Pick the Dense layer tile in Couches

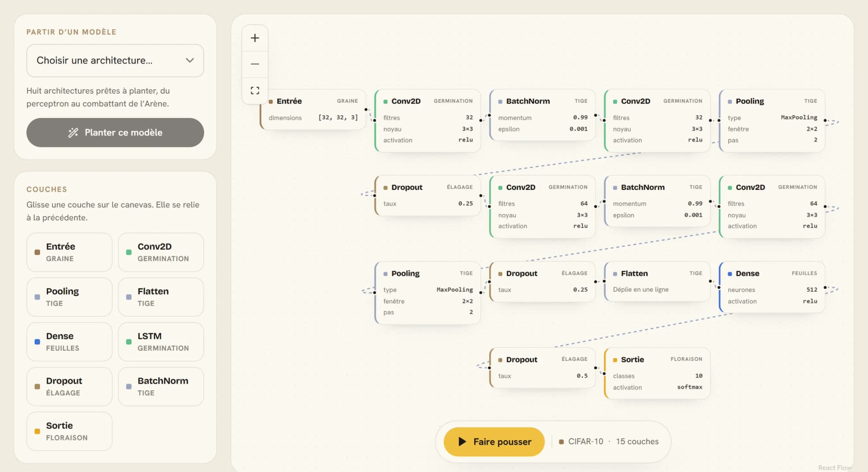tap(69, 342)
